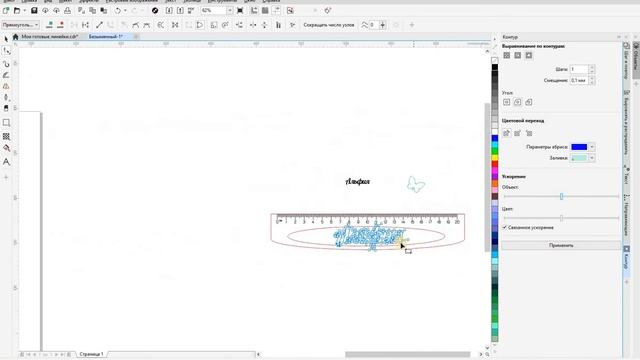Click the Convert to line icon
Viewport: 640px width, 360px height.
point(99,25)
